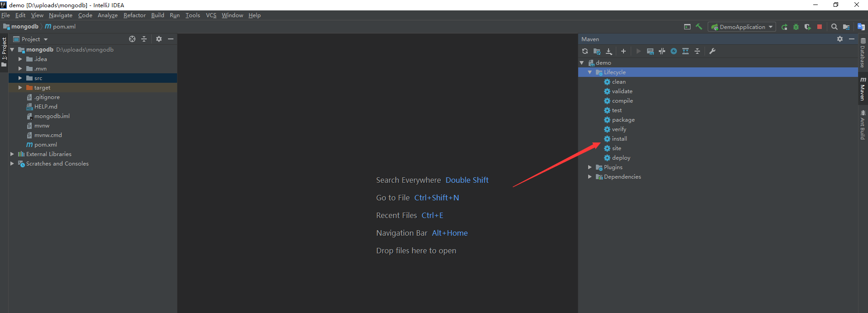This screenshot has width=868, height=313.
Task: Click Run Maven Build play icon
Action: (x=638, y=51)
